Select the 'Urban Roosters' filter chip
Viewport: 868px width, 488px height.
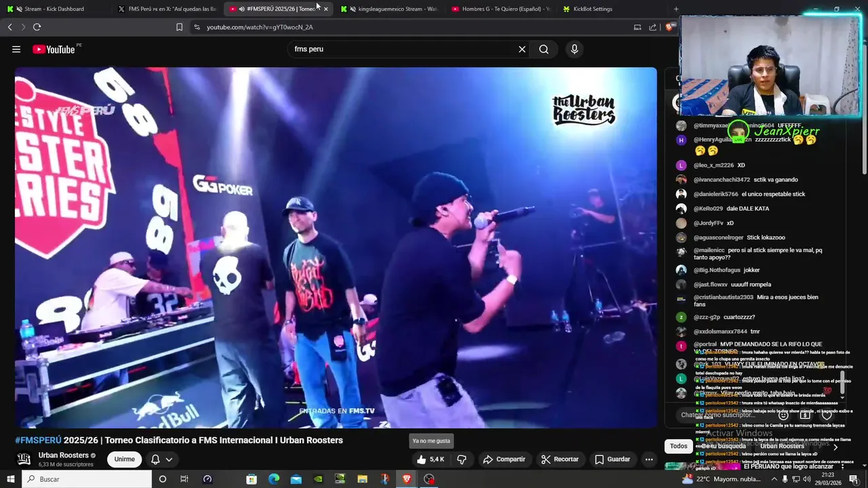(x=782, y=446)
